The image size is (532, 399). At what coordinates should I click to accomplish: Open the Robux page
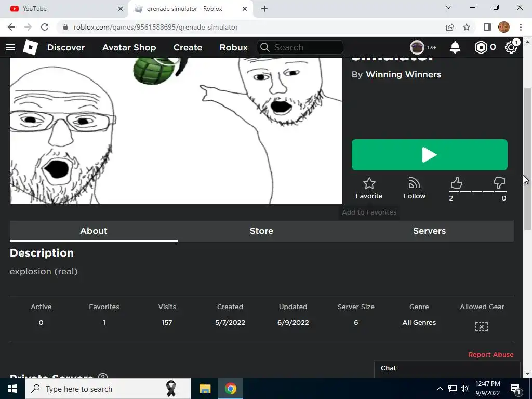coord(234,47)
